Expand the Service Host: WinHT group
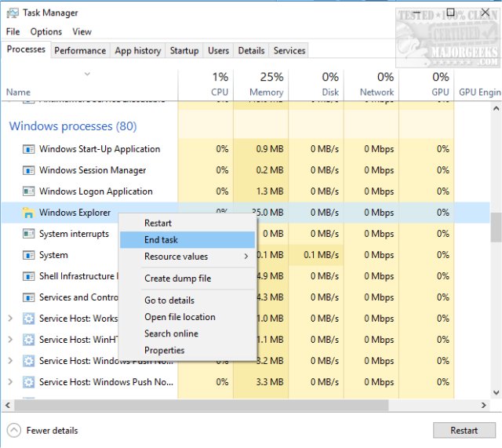 [10, 340]
